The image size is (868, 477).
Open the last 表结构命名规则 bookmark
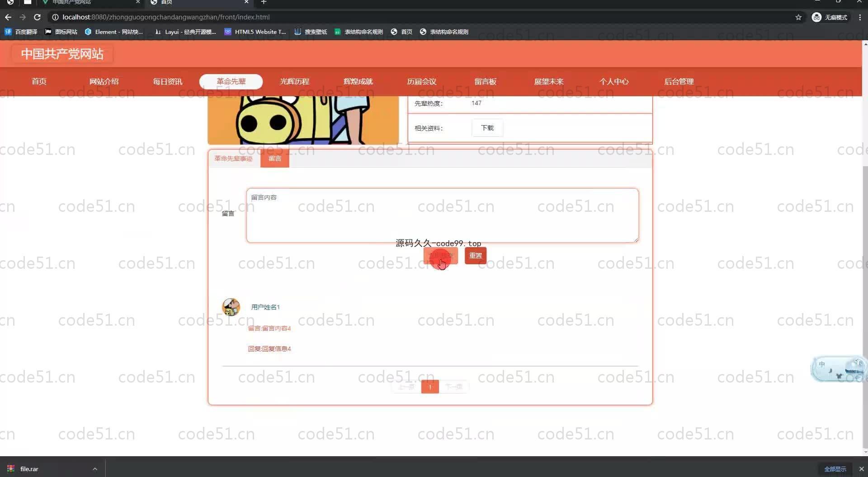tap(444, 32)
